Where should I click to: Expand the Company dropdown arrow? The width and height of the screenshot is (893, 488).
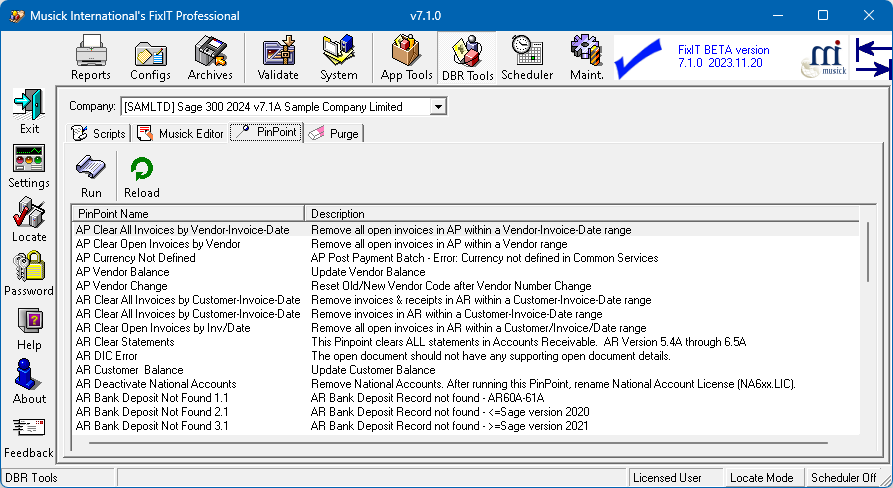click(x=438, y=107)
